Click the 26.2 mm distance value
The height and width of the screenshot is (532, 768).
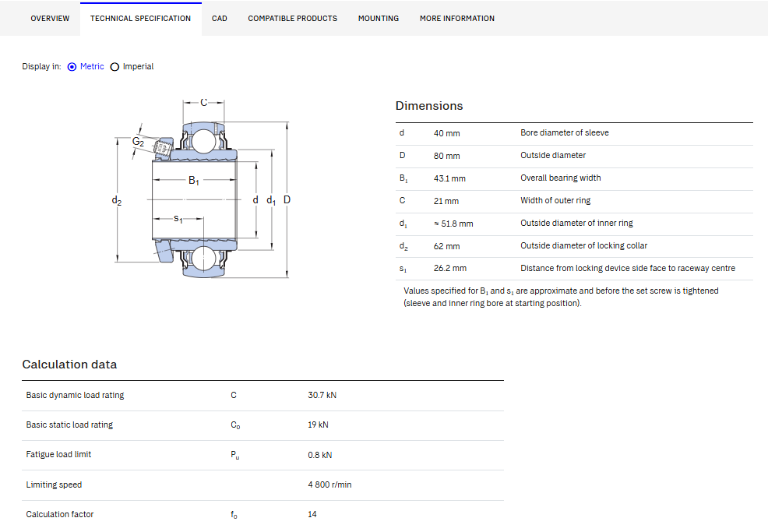tap(450, 268)
